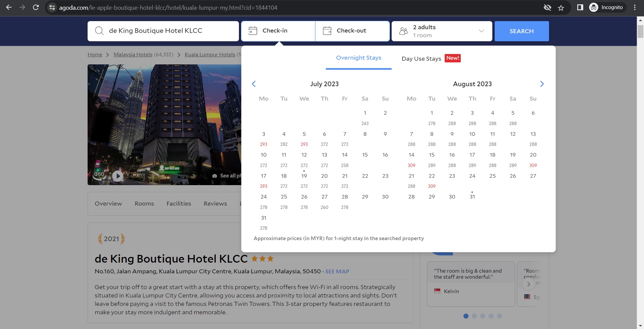This screenshot has height=329, width=644.
Task: Open the SEE MAP link
Action: (337, 271)
